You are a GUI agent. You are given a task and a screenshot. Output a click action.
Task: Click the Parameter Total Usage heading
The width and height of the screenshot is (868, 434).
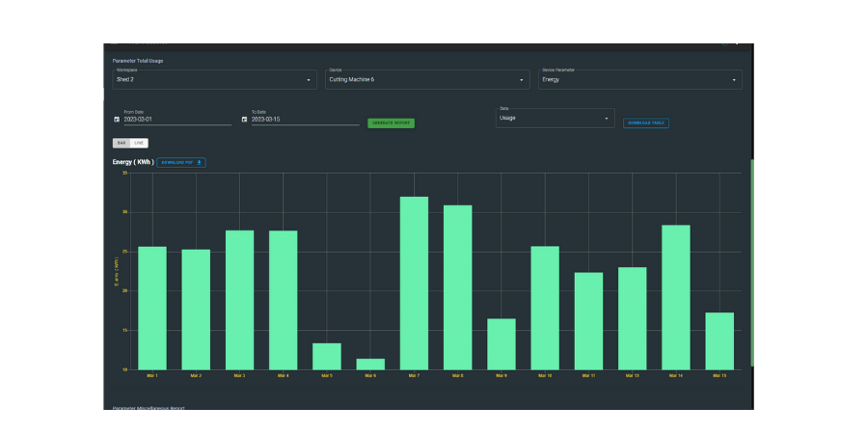pyautogui.click(x=138, y=61)
